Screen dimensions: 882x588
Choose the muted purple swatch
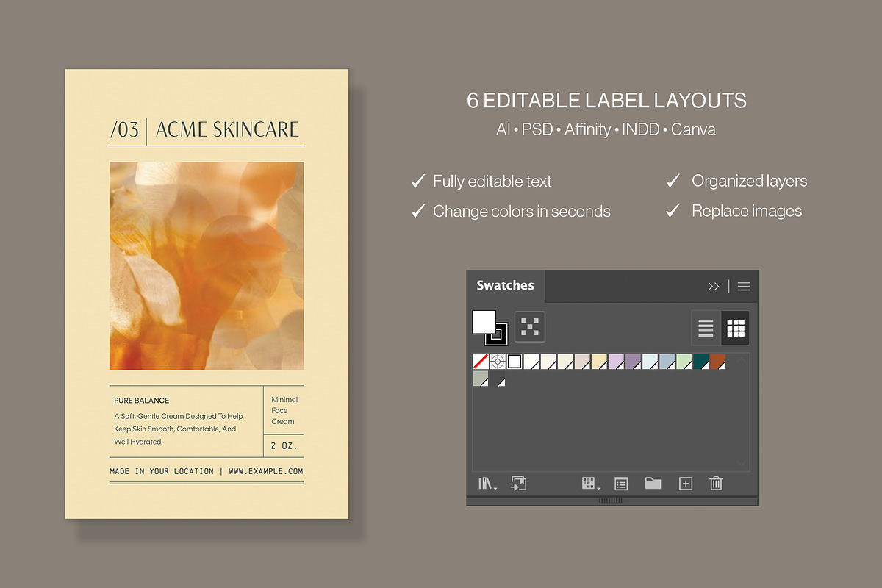click(633, 362)
